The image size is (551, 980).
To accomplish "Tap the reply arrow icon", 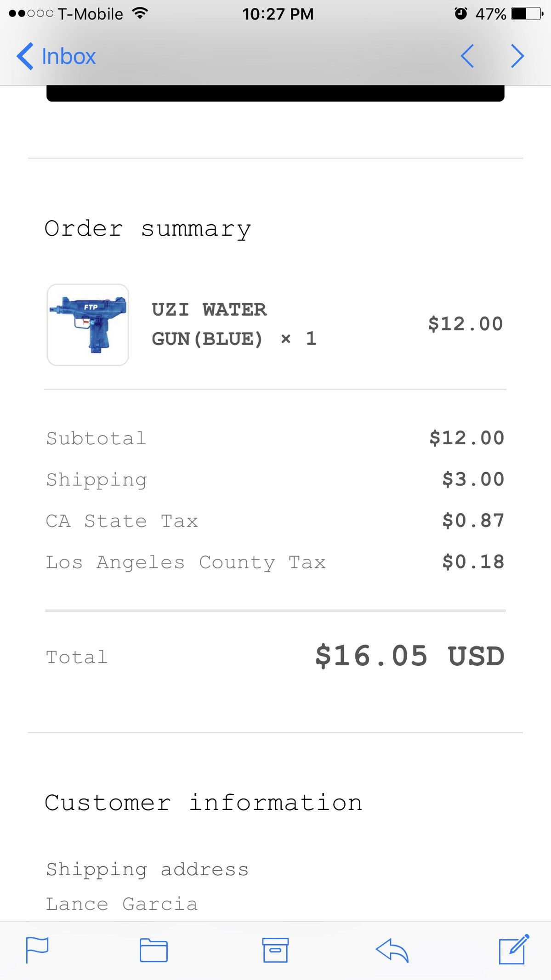I will click(392, 950).
